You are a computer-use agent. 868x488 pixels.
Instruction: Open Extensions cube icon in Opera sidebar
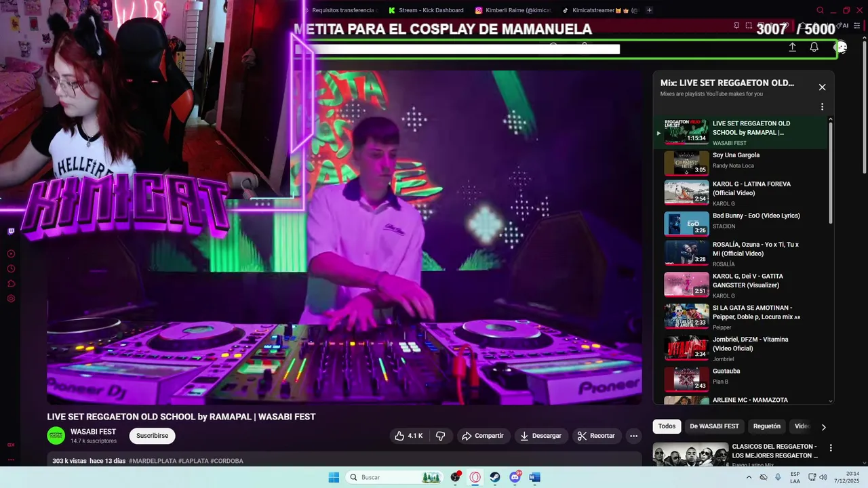point(11,283)
